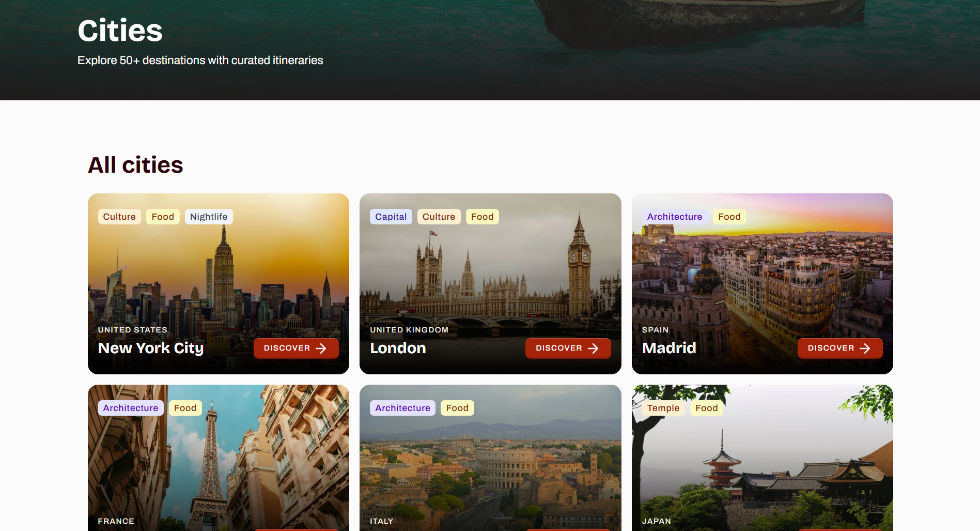
Task: Click the Architecture tag on Italy card
Action: [x=402, y=408]
